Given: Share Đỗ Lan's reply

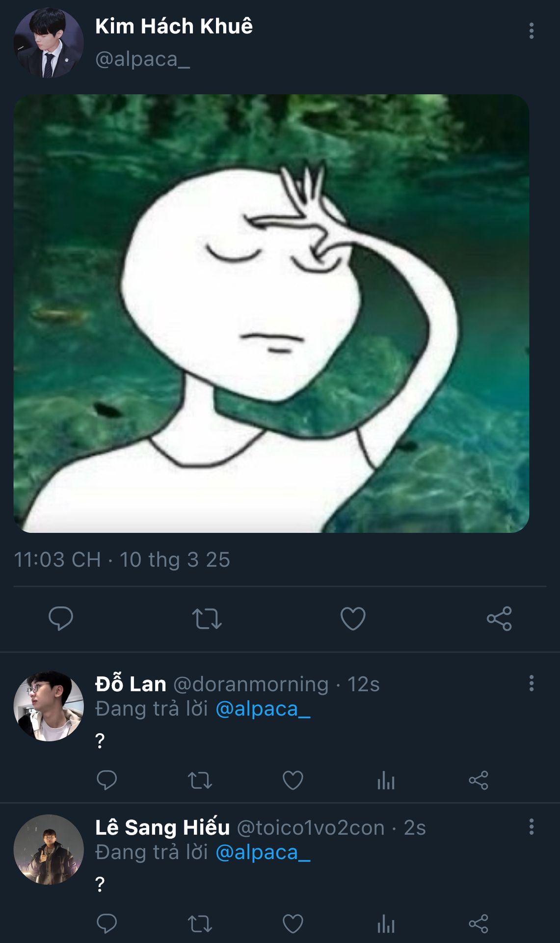Looking at the screenshot, I should click(x=479, y=780).
